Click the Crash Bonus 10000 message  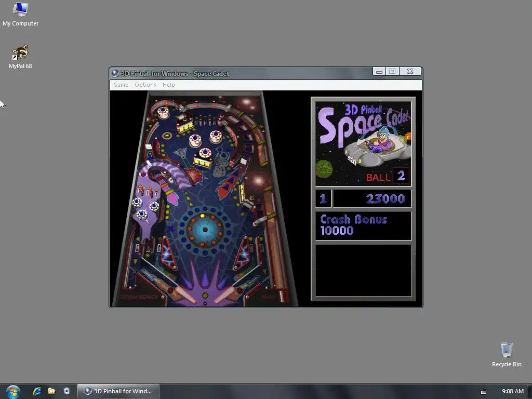(363, 225)
